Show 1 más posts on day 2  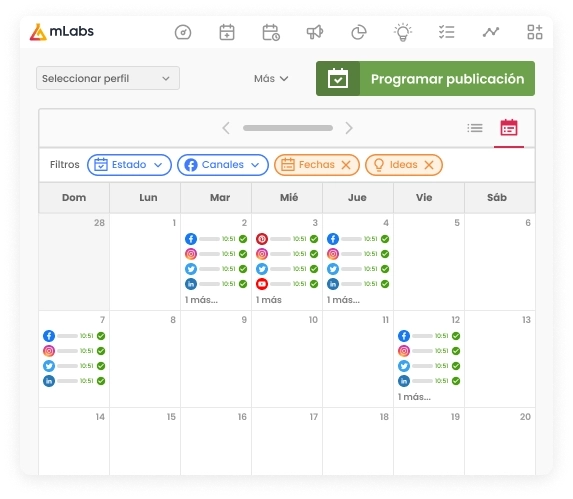[x=201, y=300]
